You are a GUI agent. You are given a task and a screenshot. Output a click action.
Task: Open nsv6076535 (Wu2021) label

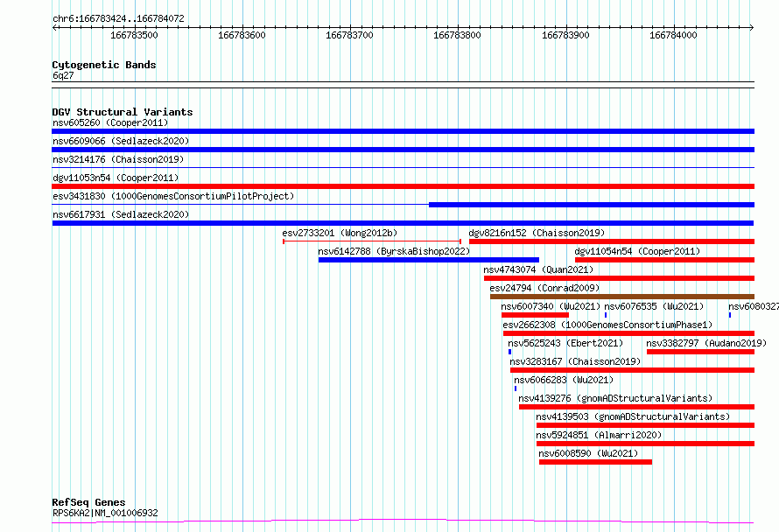[x=654, y=306]
